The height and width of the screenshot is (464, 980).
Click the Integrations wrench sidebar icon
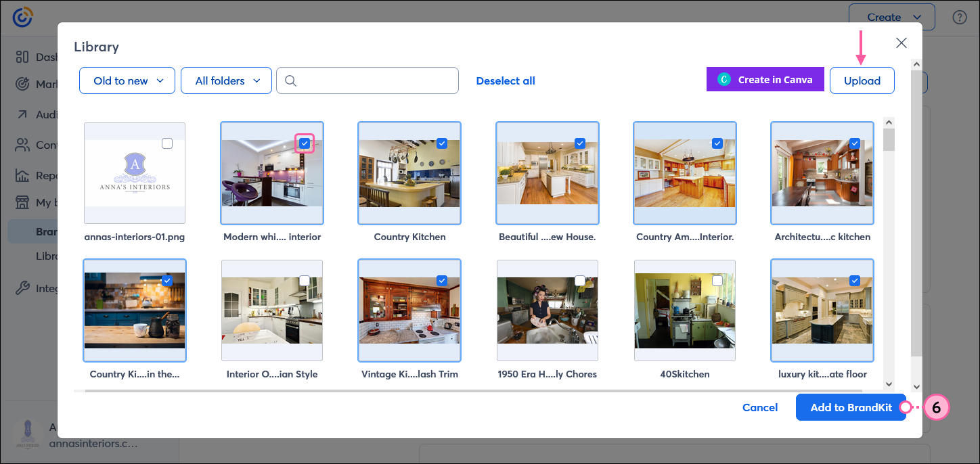coord(22,288)
